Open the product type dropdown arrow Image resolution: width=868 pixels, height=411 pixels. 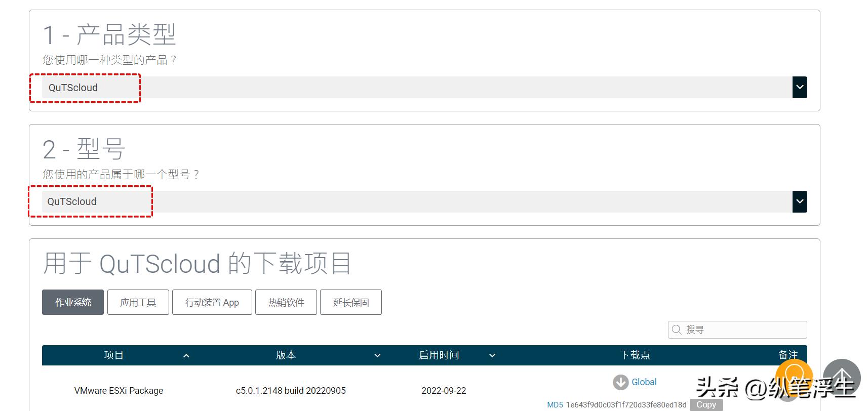pyautogui.click(x=800, y=87)
